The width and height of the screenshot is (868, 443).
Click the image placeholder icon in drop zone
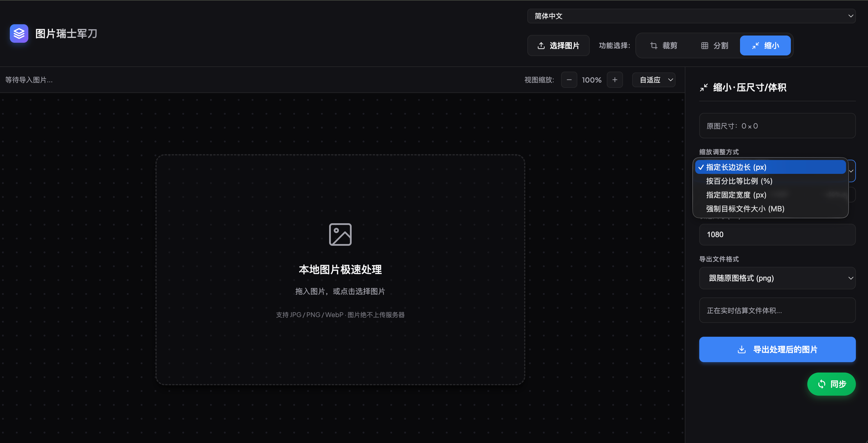pyautogui.click(x=340, y=234)
